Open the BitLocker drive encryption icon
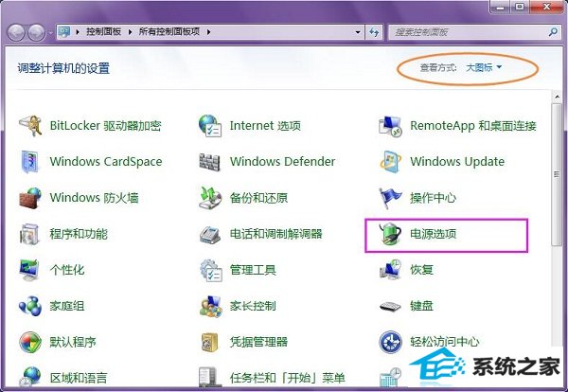 coord(29,126)
